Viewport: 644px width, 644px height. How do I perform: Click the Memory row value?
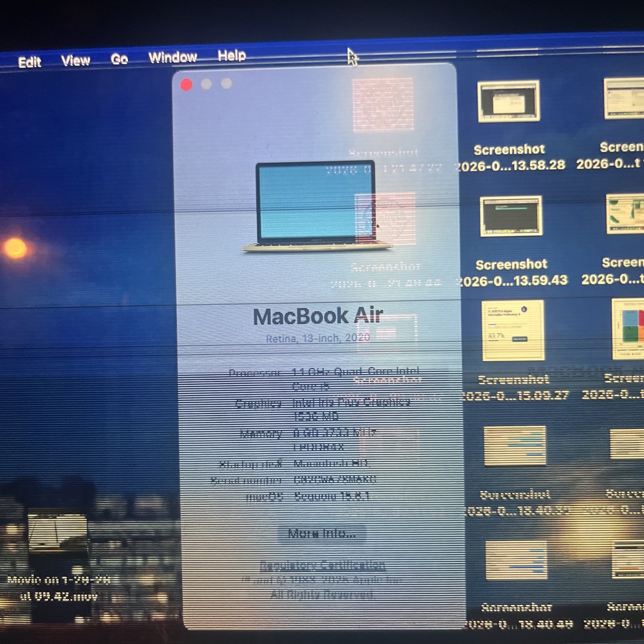click(334, 440)
